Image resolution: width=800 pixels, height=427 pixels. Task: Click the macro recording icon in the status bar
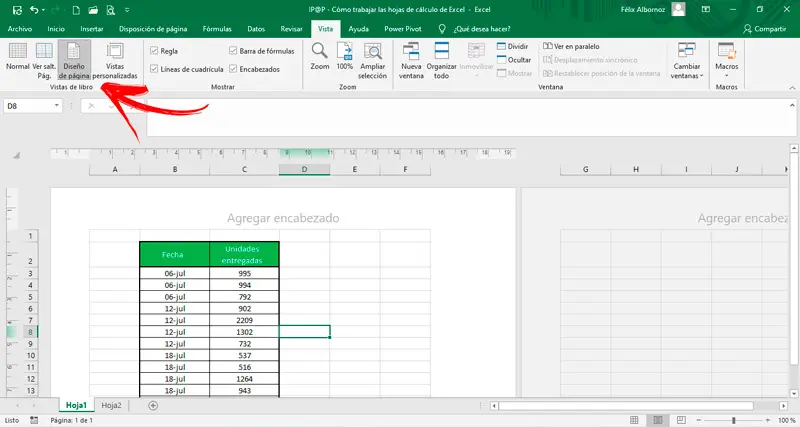34,420
